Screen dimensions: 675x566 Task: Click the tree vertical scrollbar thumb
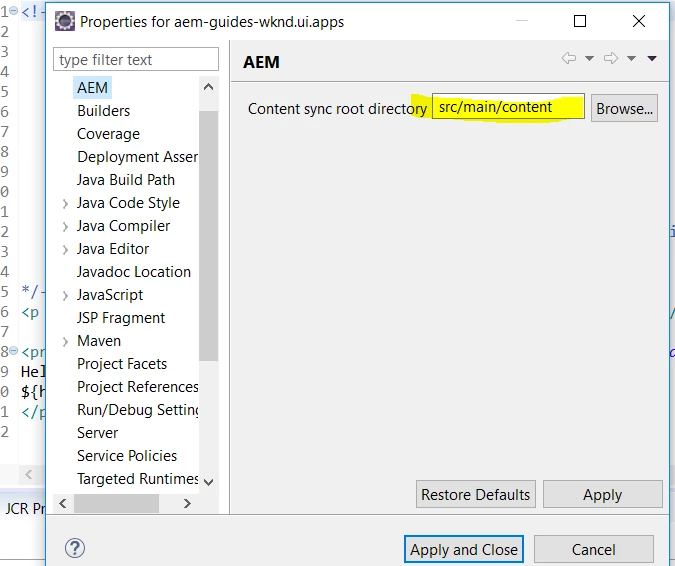(208, 235)
